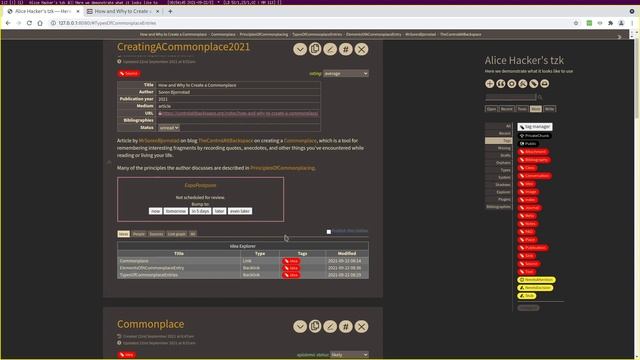Image resolution: width=640 pixels, height=360 pixels.
Task: Edit the CreatingACommonplace2021 tiddler with pencil icon
Action: click(x=330, y=49)
